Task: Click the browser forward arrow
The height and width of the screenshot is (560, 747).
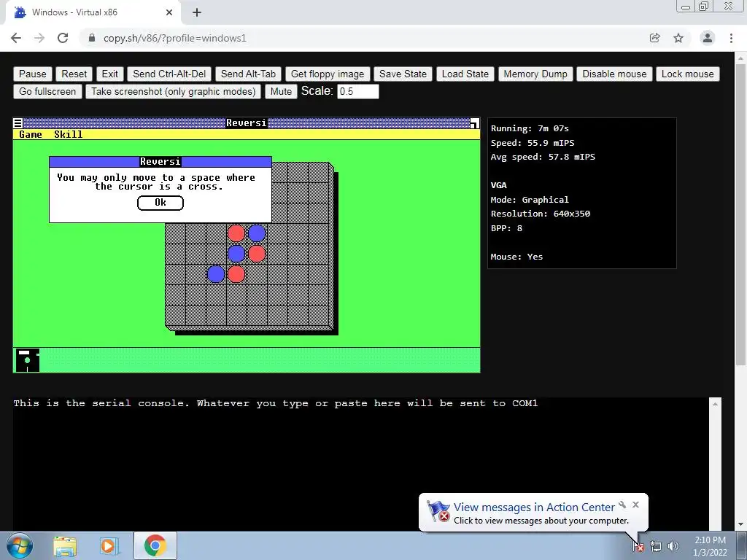Action: point(39,38)
